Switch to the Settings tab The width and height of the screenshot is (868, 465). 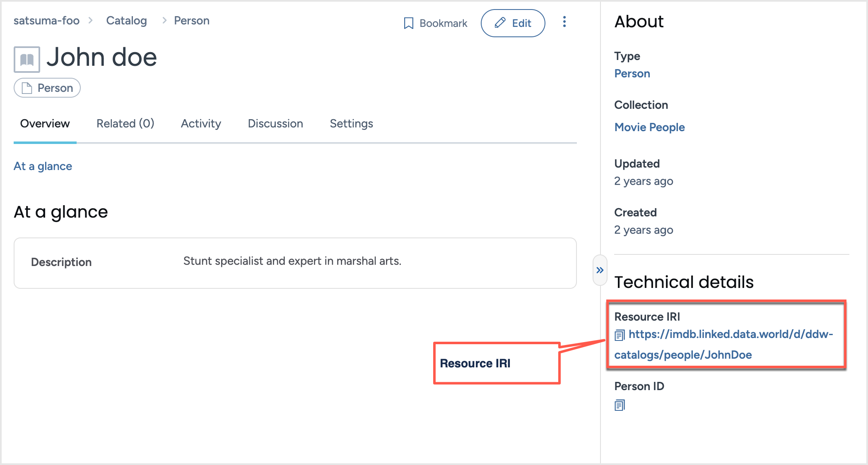pos(351,123)
